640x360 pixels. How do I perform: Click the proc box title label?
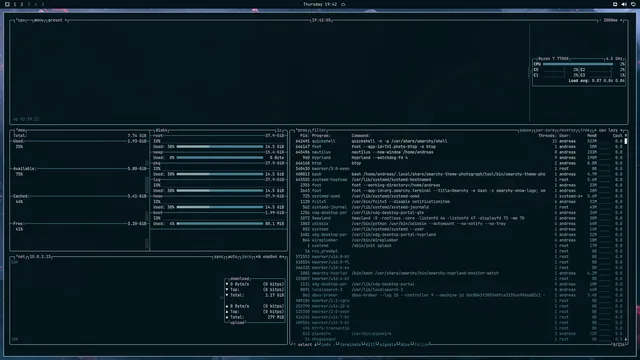coord(302,130)
